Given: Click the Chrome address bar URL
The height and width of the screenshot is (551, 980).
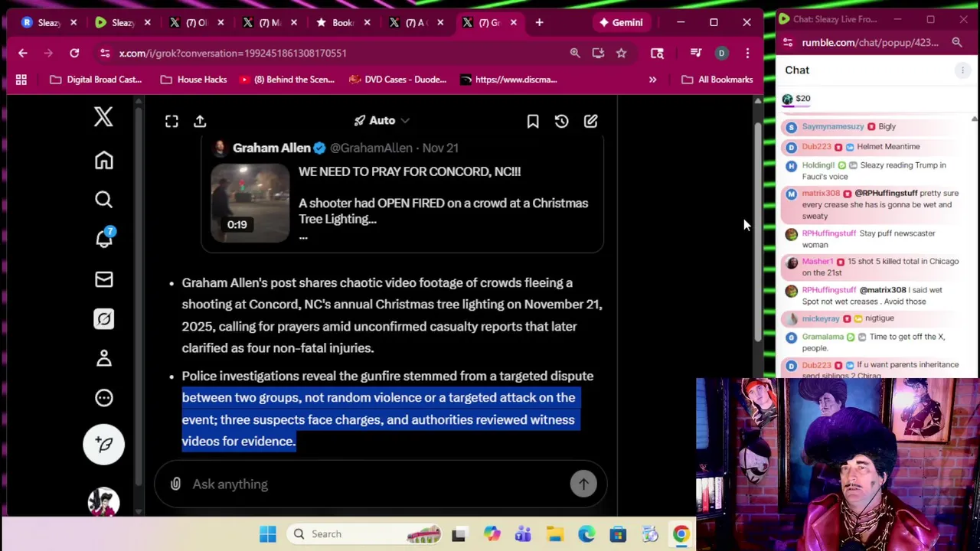Looking at the screenshot, I should (x=233, y=53).
